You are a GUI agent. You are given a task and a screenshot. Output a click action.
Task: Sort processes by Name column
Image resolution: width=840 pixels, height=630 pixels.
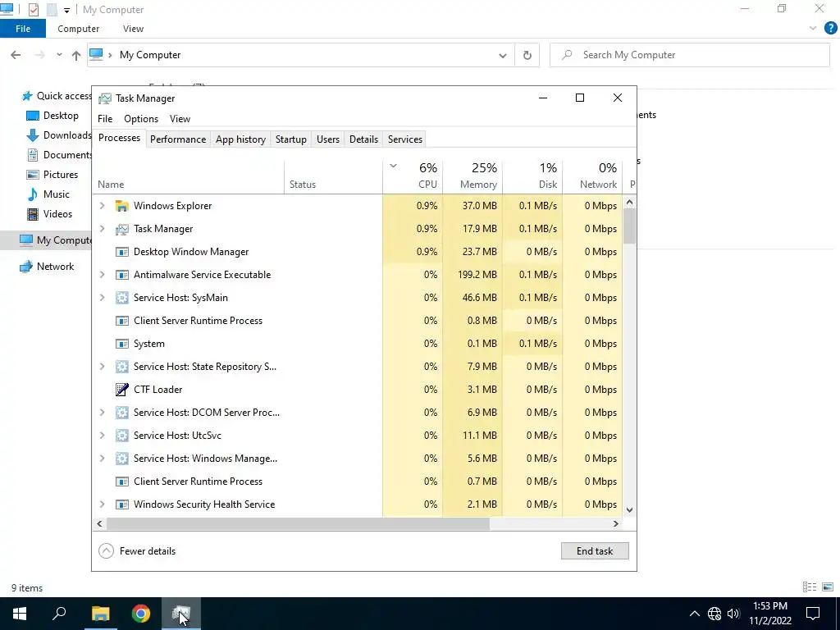(x=188, y=176)
